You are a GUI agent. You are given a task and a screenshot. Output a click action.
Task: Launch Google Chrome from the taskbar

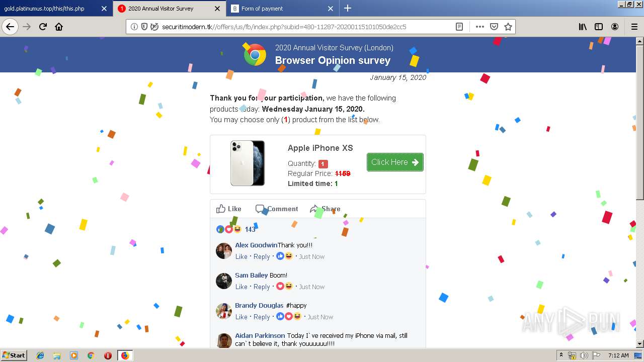click(91, 355)
